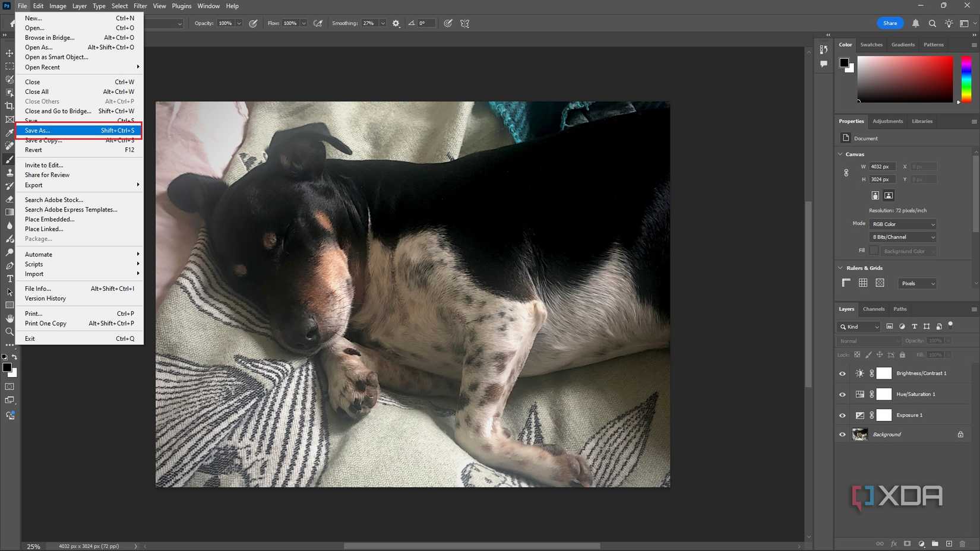Hide the Background layer
The width and height of the screenshot is (980, 551).
click(x=842, y=434)
